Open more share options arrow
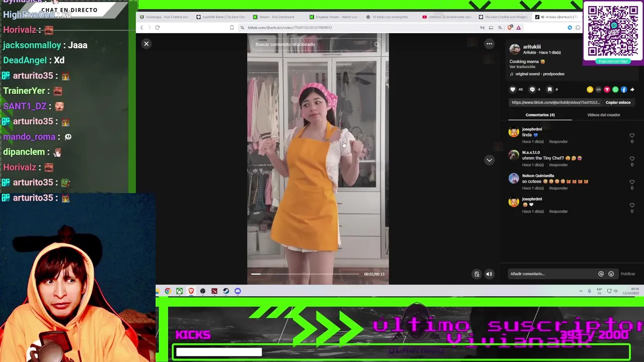 click(632, 89)
